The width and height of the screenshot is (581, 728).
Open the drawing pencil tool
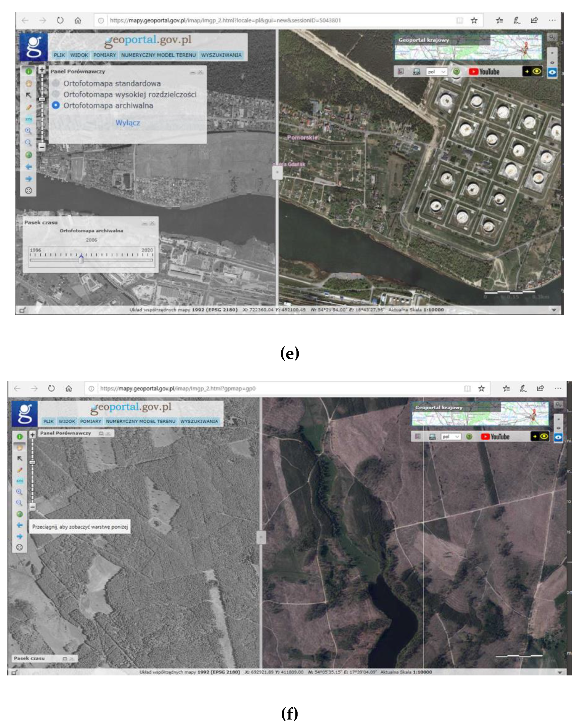29,107
